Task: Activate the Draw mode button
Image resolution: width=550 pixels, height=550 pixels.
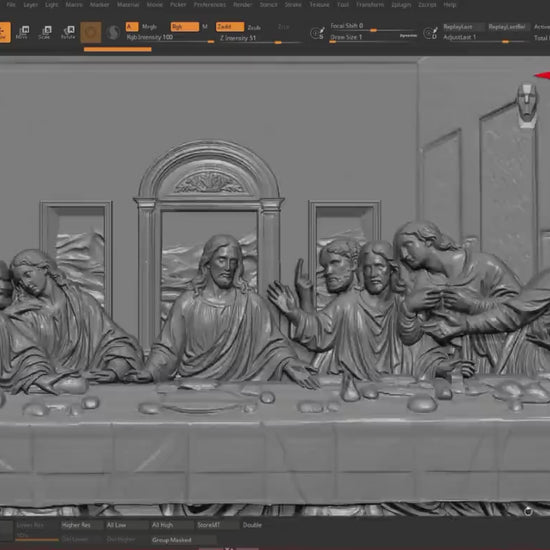Action: tap(4, 32)
